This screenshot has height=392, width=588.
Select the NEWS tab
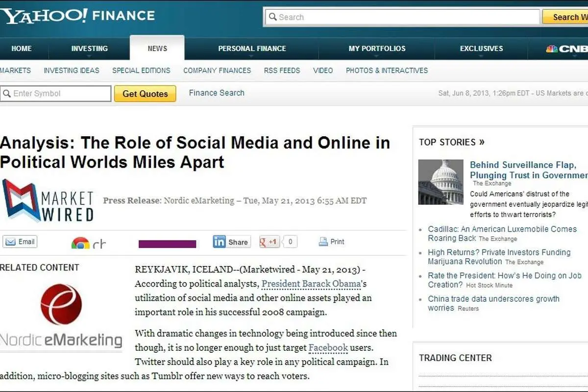157,49
